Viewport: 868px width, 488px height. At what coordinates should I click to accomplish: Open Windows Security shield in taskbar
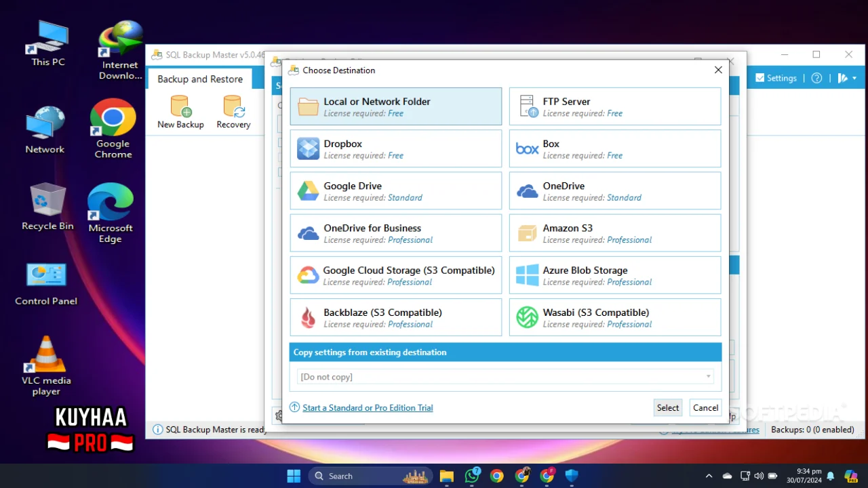(572, 476)
